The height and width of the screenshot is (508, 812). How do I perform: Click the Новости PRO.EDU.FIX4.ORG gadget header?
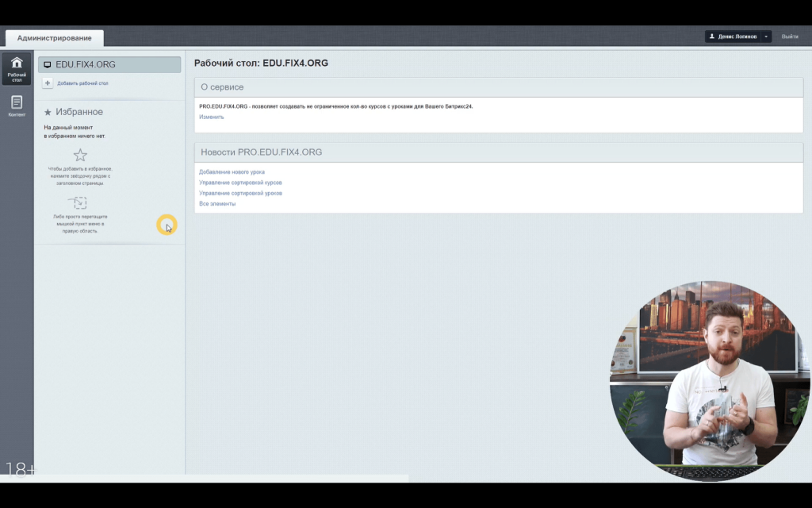499,152
